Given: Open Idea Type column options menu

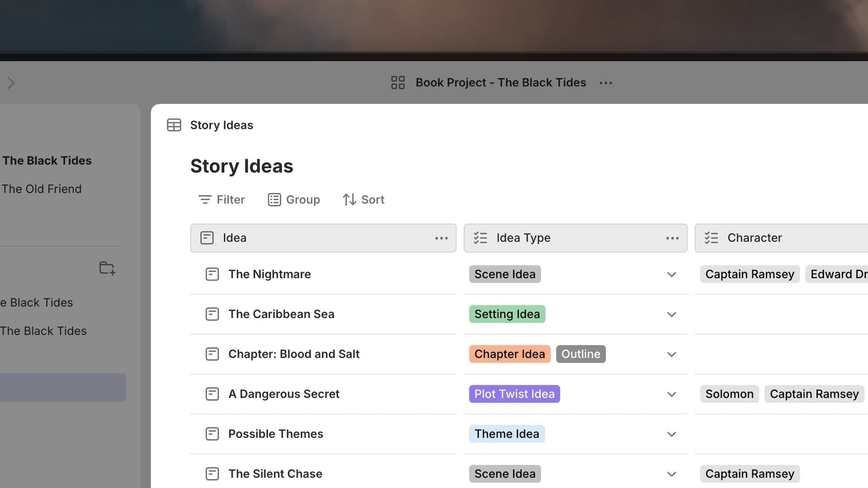Looking at the screenshot, I should (x=672, y=238).
